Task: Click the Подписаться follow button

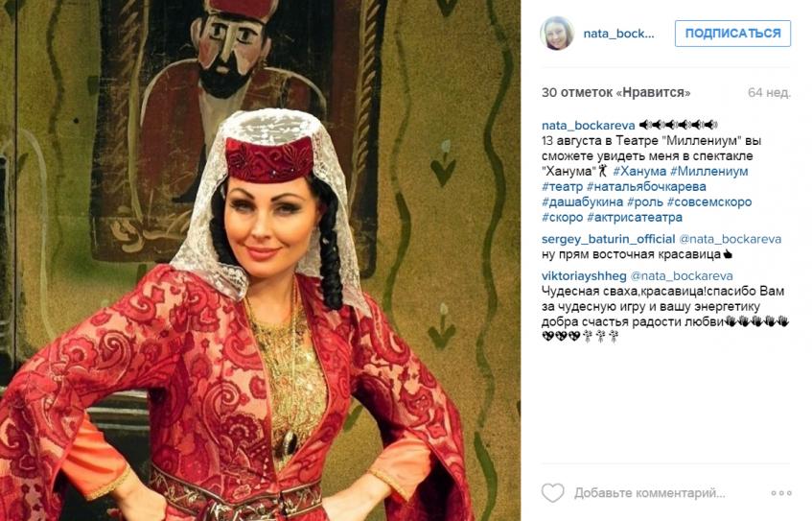Action: click(x=732, y=34)
